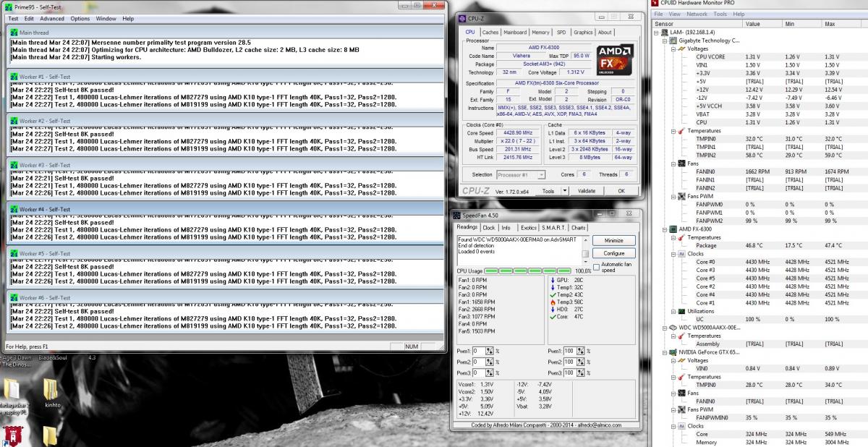Click the Configure button in SpeedFan
The image size is (868, 447).
[x=613, y=254]
